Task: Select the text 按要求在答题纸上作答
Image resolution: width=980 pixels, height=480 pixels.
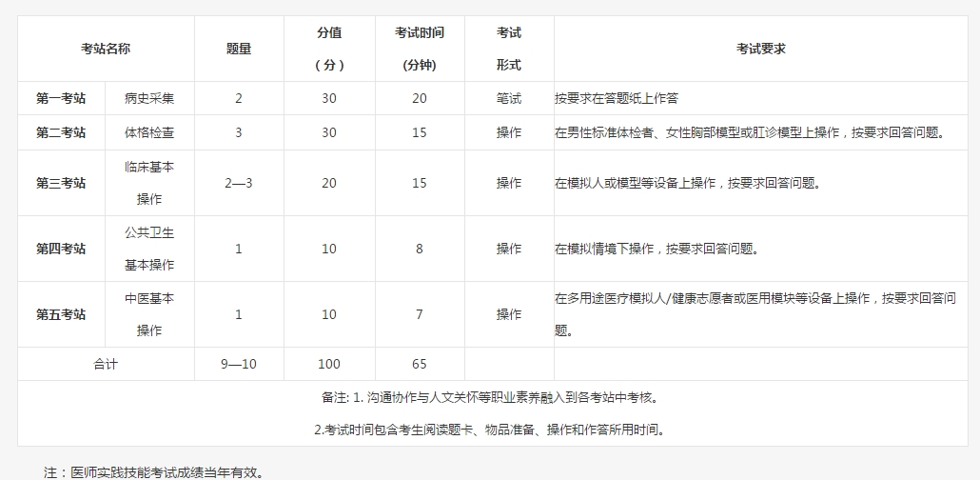Action: pyautogui.click(x=616, y=98)
